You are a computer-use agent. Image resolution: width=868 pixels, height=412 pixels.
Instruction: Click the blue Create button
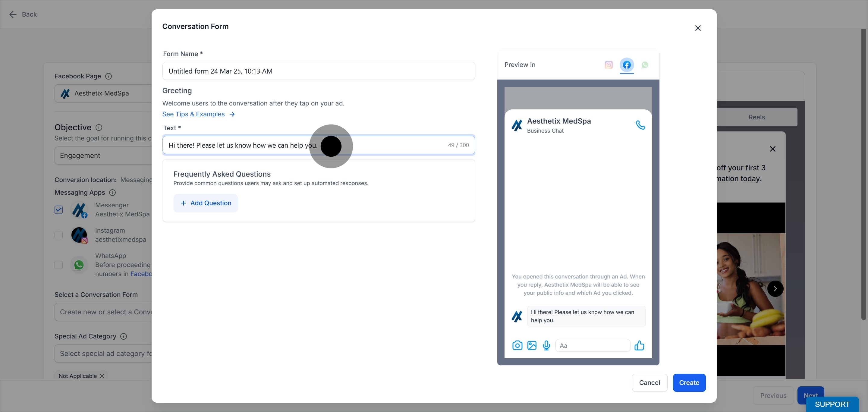tap(689, 382)
